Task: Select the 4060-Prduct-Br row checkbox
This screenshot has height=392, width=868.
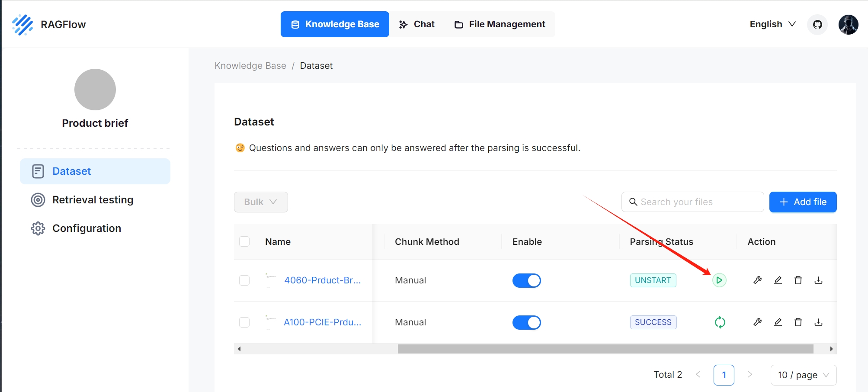Action: 244,280
